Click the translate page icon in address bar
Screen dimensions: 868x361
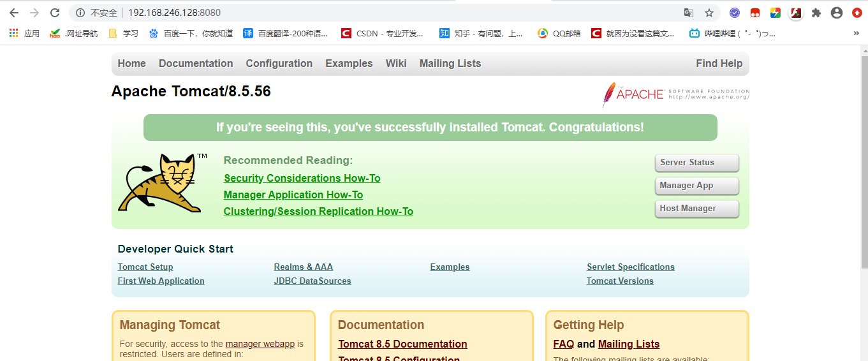point(689,13)
